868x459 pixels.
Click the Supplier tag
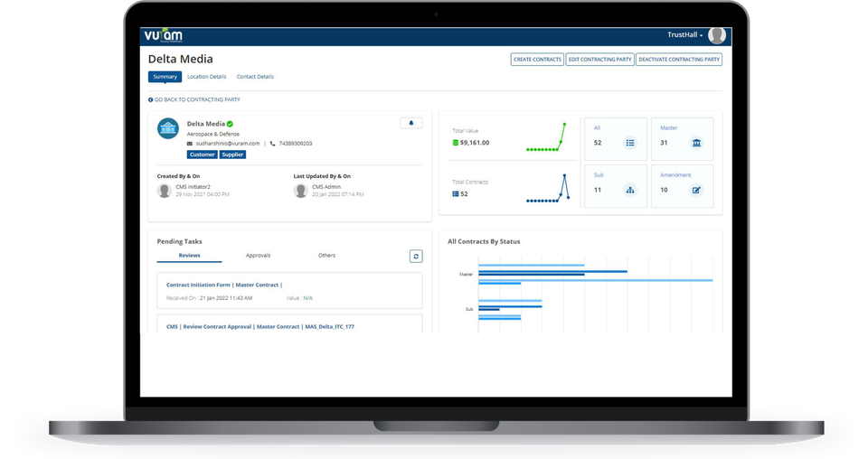(232, 155)
